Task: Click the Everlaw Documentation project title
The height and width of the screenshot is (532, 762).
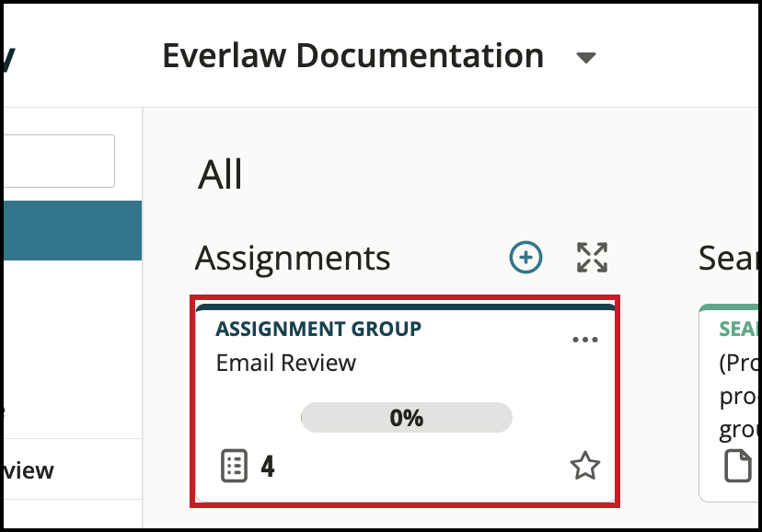Action: point(352,55)
